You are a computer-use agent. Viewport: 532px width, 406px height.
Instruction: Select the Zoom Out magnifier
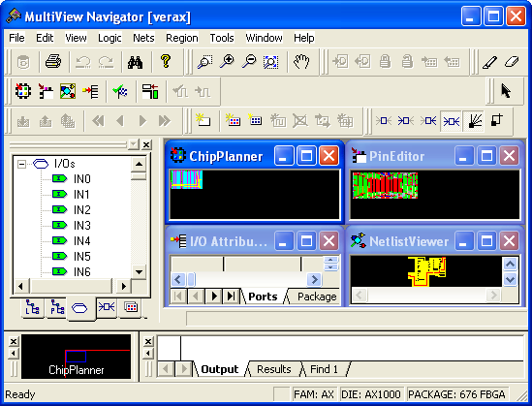pos(249,62)
